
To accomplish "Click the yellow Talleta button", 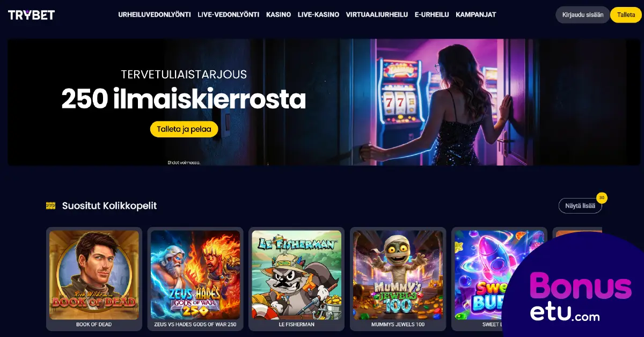I will pos(626,15).
